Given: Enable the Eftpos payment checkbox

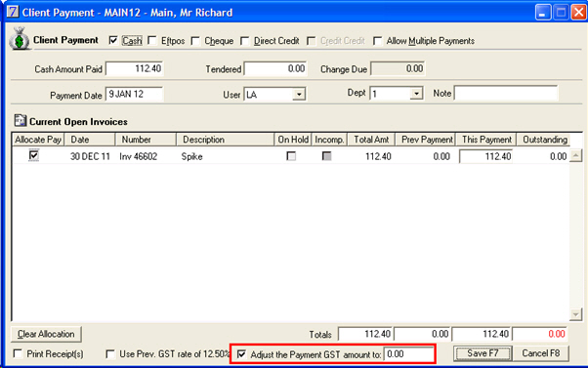Looking at the screenshot, I should (x=151, y=40).
